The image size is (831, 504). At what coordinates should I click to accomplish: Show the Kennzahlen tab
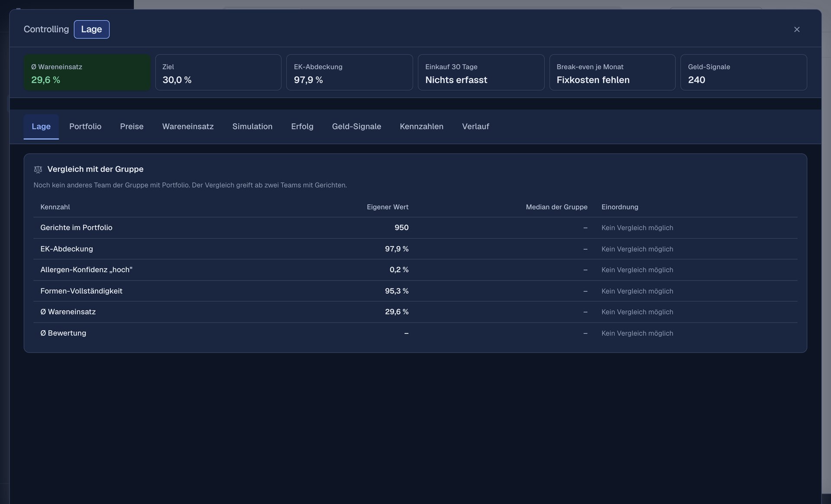tap(422, 126)
